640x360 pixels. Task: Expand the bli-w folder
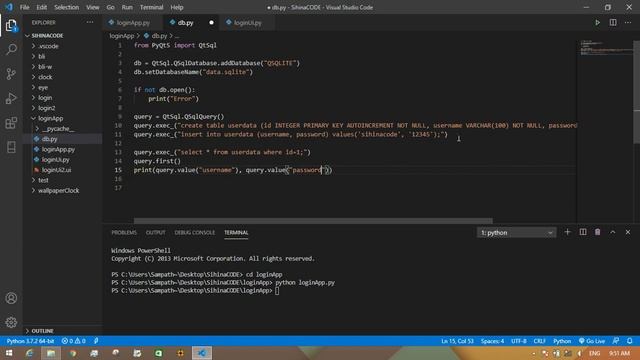44,67
